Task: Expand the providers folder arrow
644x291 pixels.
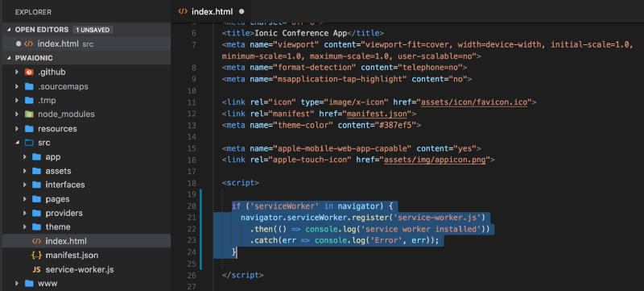Action: pos(25,214)
